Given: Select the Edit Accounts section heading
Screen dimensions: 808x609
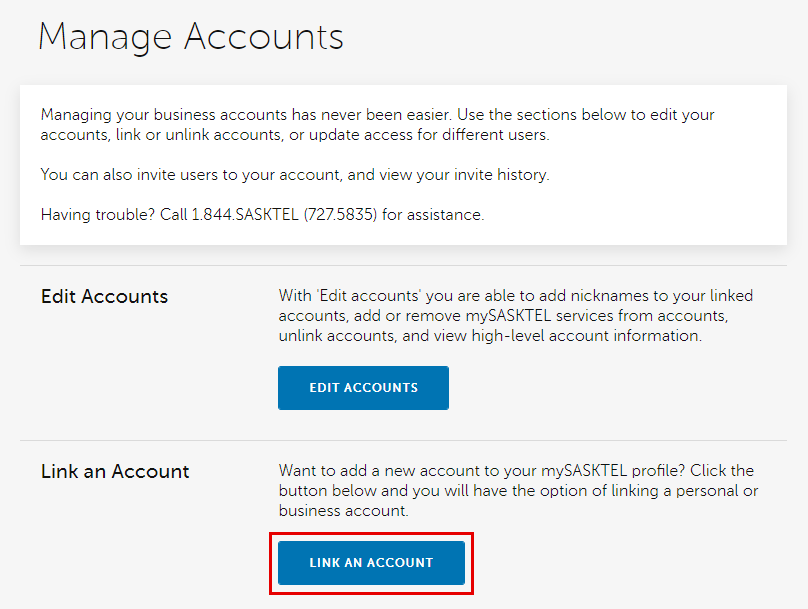Looking at the screenshot, I should (104, 297).
